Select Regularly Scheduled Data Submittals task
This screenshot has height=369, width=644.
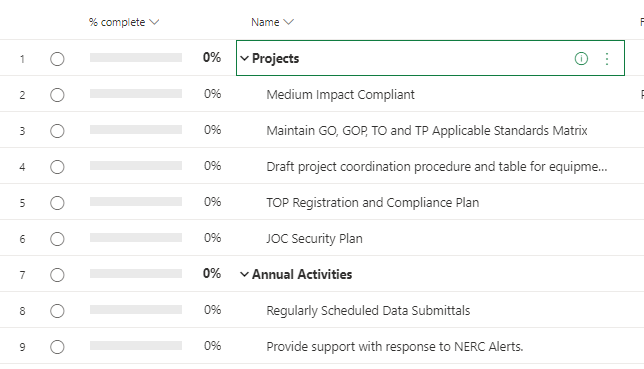pyautogui.click(x=368, y=311)
